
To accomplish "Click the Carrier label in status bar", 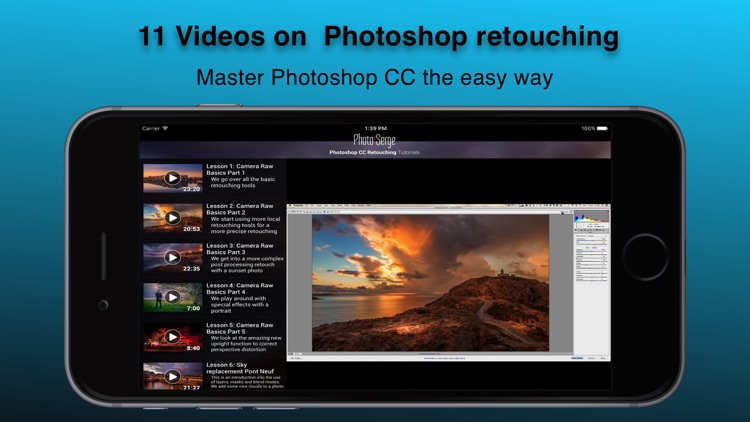I will (x=151, y=128).
